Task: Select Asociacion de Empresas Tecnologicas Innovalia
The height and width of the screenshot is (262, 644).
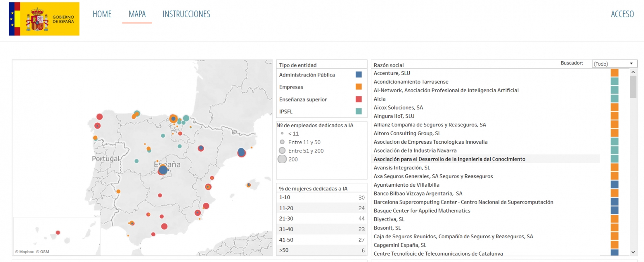Action: pyautogui.click(x=430, y=142)
